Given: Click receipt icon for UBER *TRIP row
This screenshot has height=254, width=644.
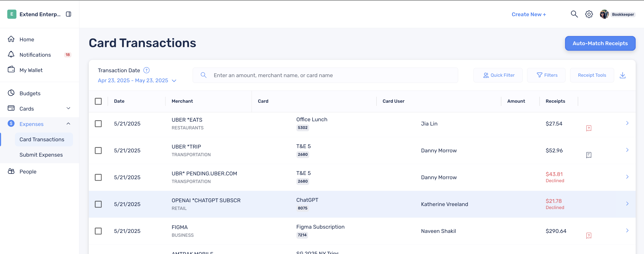Looking at the screenshot, I should [589, 155].
